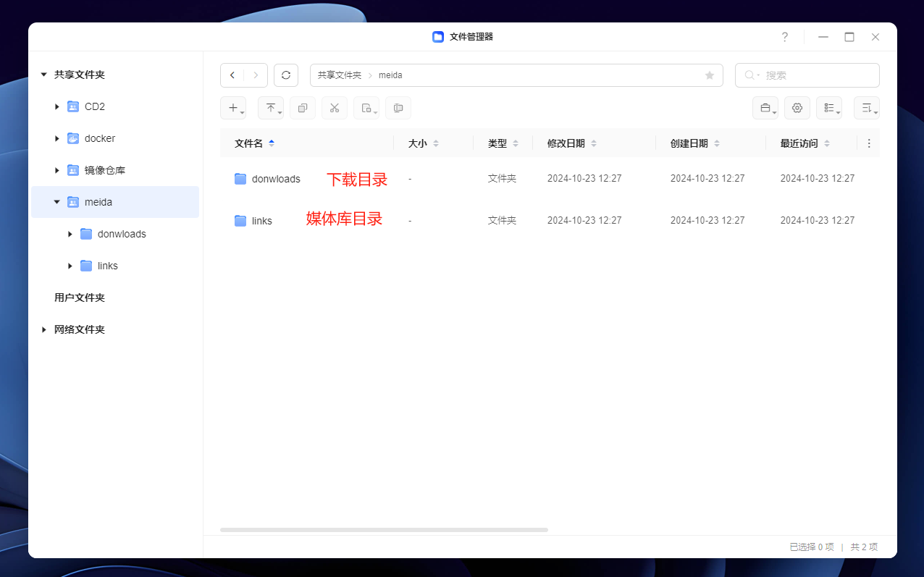The width and height of the screenshot is (924, 577).
Task: Open the plus create-new dropdown
Action: pyautogui.click(x=233, y=108)
